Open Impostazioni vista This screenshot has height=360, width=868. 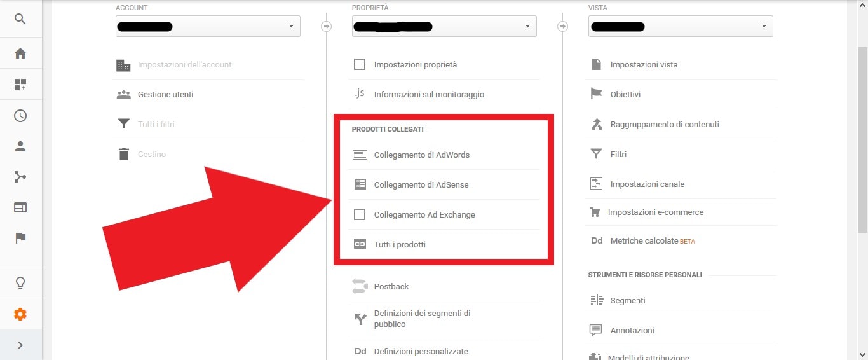click(644, 64)
